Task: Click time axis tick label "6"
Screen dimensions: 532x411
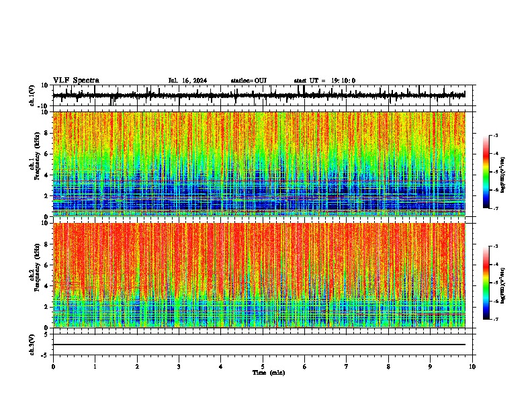Action: pos(305,367)
